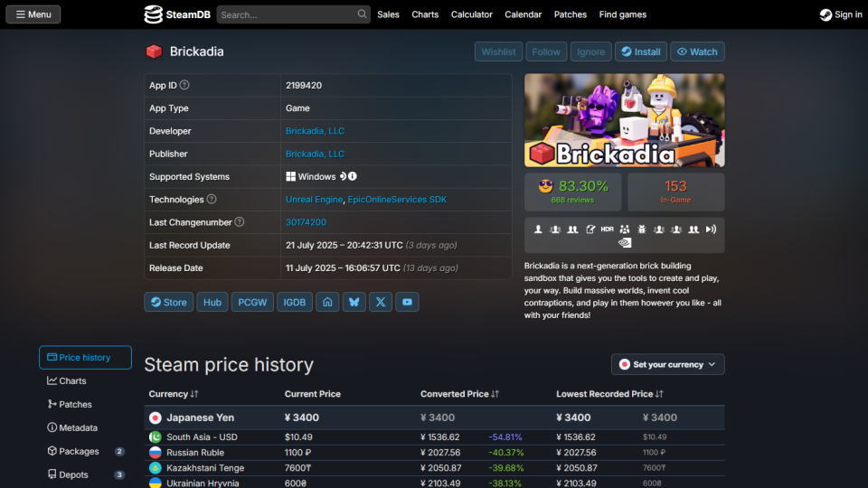
Task: Toggle Ignore for Brickadia
Action: point(590,52)
